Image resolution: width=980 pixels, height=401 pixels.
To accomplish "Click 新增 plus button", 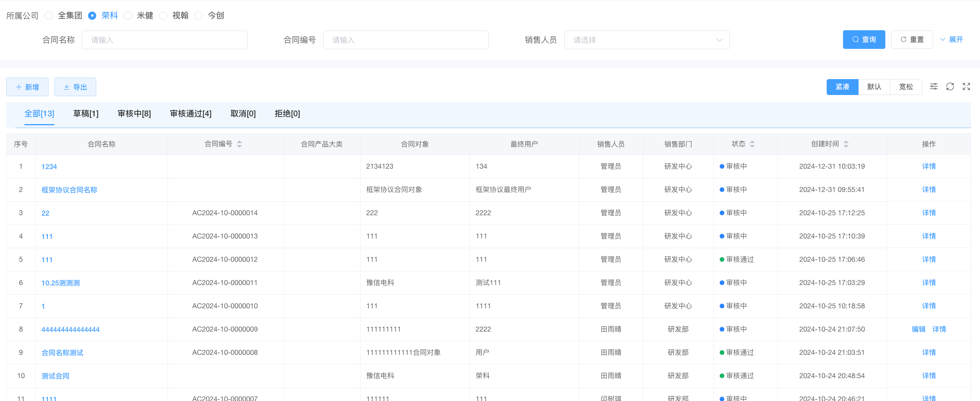I will click(27, 87).
